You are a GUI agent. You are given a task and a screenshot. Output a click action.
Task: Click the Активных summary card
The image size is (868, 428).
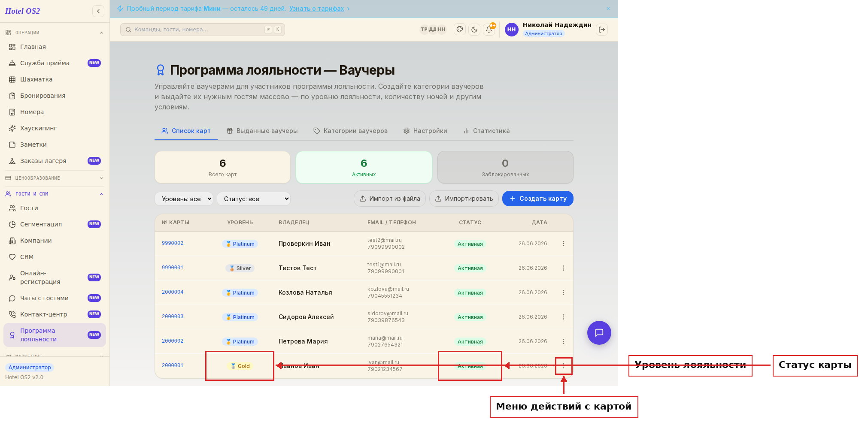coord(364,167)
